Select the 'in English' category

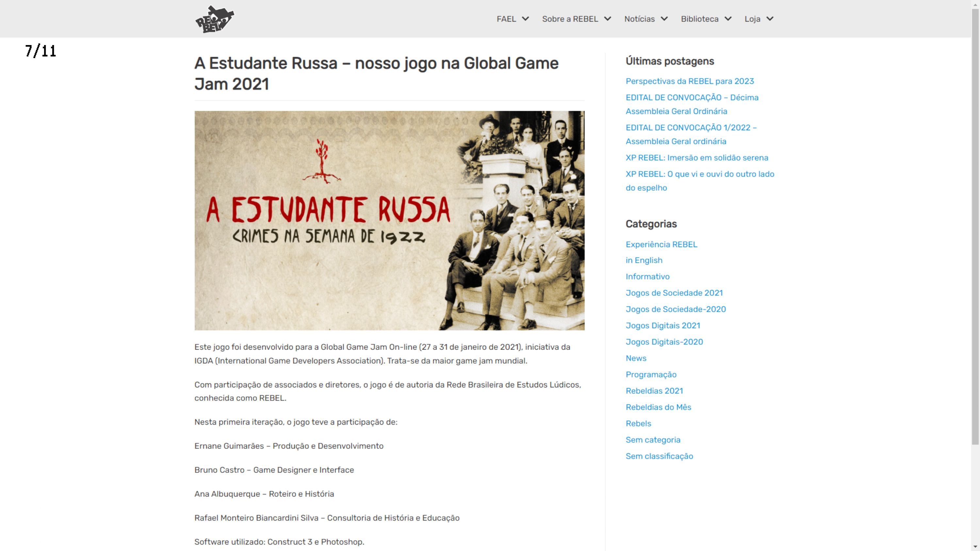[644, 260]
